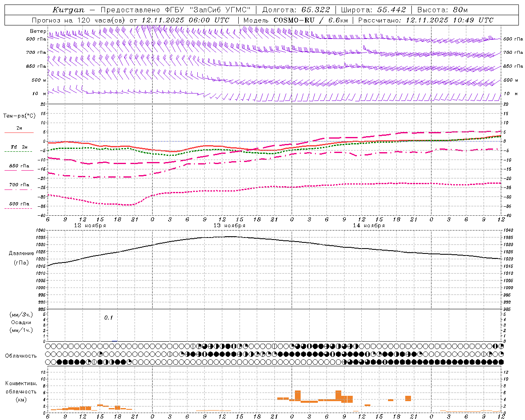Viewport: 525px width, 420px height.
Task: Click the "Td 2м" dew point legend entry
Action: (19, 147)
